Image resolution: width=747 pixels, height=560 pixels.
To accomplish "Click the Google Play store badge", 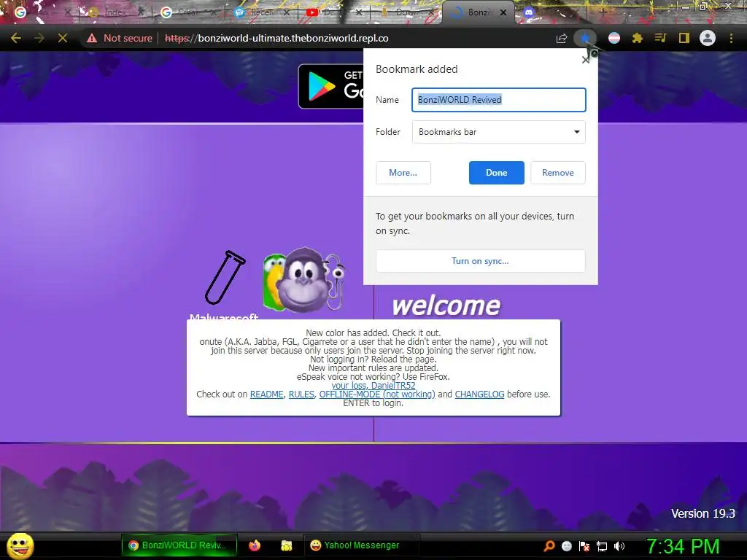I will coord(331,86).
